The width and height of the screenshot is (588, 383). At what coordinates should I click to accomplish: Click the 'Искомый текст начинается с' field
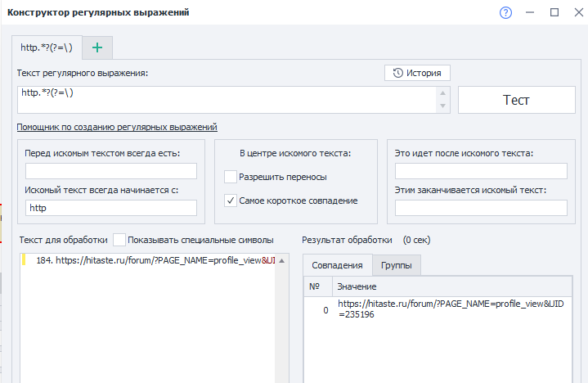111,209
